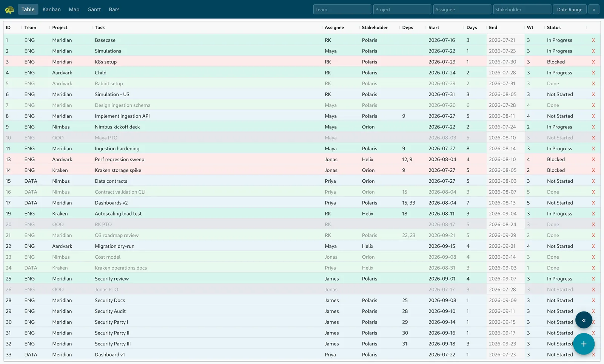This screenshot has width=604, height=364.
Task: Delete the Data contracts row
Action: [593, 181]
